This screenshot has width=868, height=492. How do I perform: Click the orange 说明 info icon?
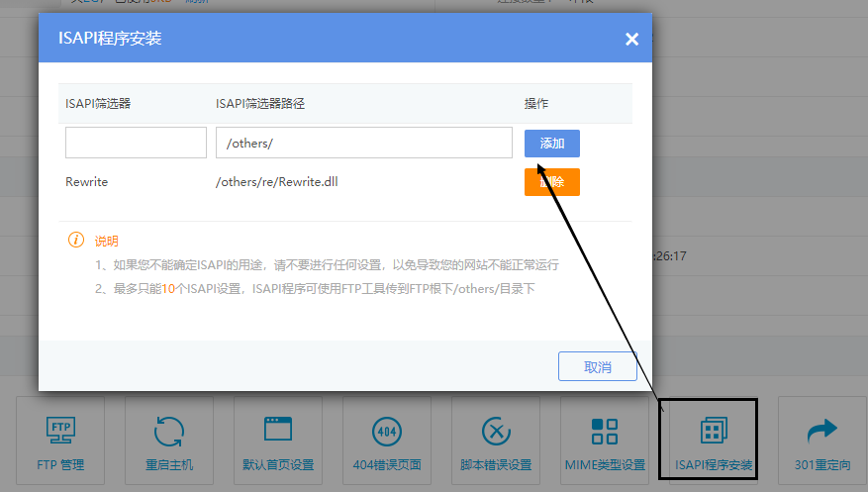point(75,241)
